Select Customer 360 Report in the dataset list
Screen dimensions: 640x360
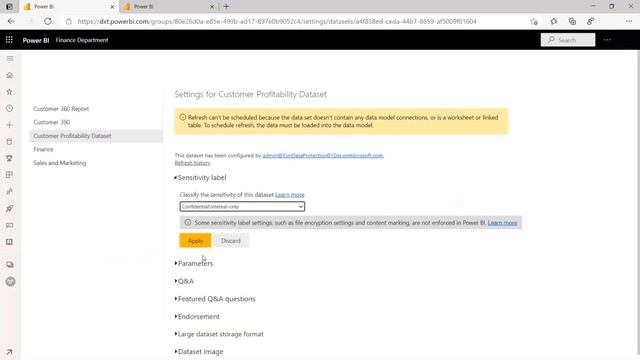coord(61,109)
